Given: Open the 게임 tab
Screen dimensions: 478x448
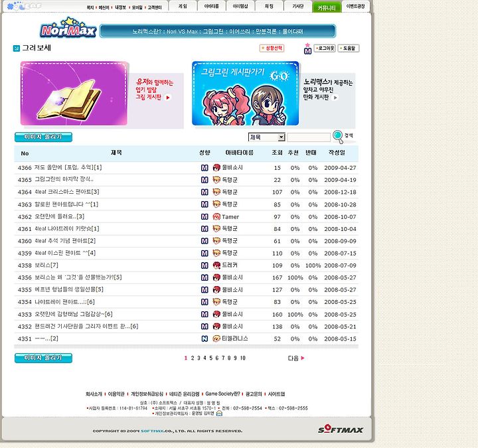Looking at the screenshot, I should 183,6.
